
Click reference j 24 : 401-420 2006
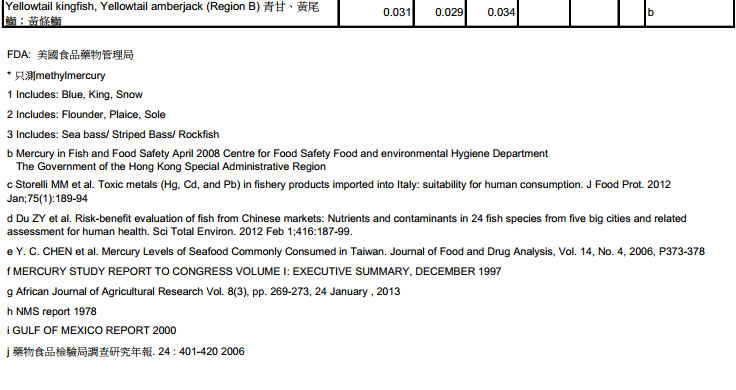click(125, 352)
